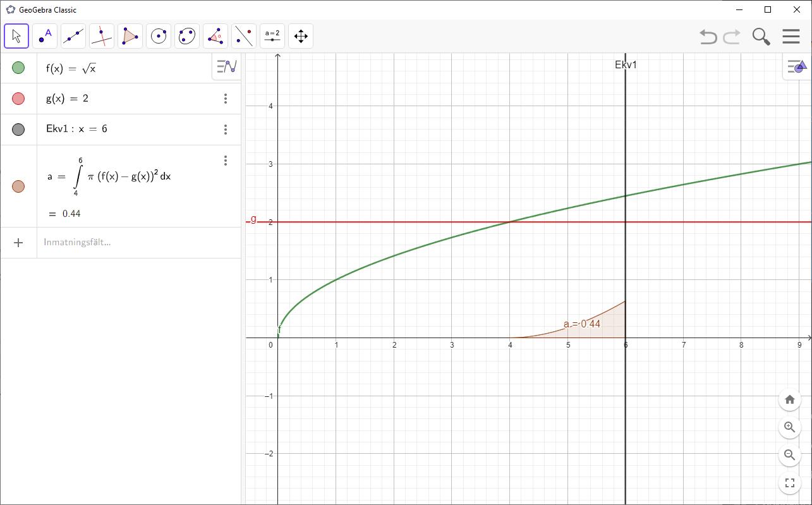
Task: Open options menu for g(x) row
Action: point(226,99)
